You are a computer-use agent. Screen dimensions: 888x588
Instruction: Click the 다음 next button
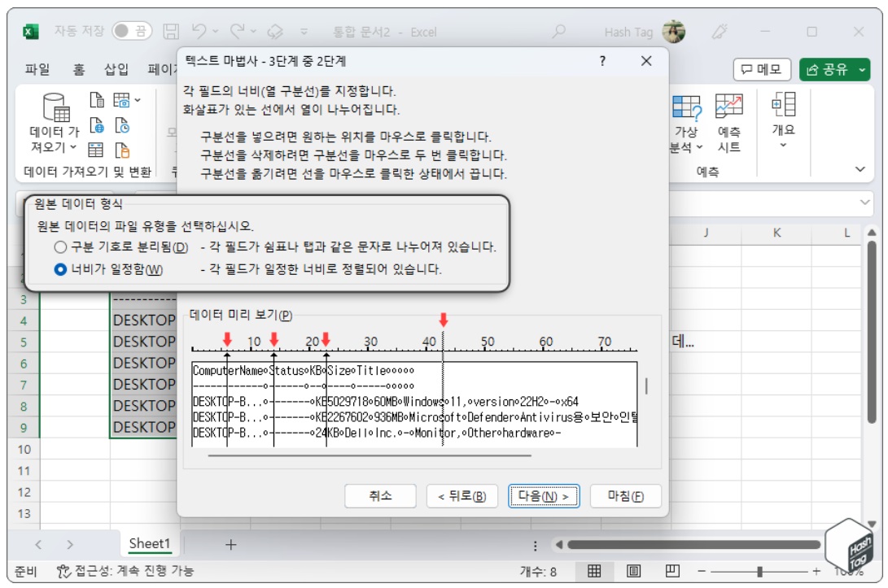[544, 496]
